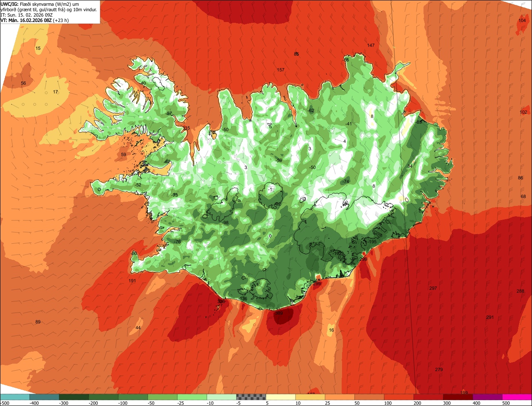Click the '-25' legend scale label
Screen dimensions: 532x406
coord(181,403)
